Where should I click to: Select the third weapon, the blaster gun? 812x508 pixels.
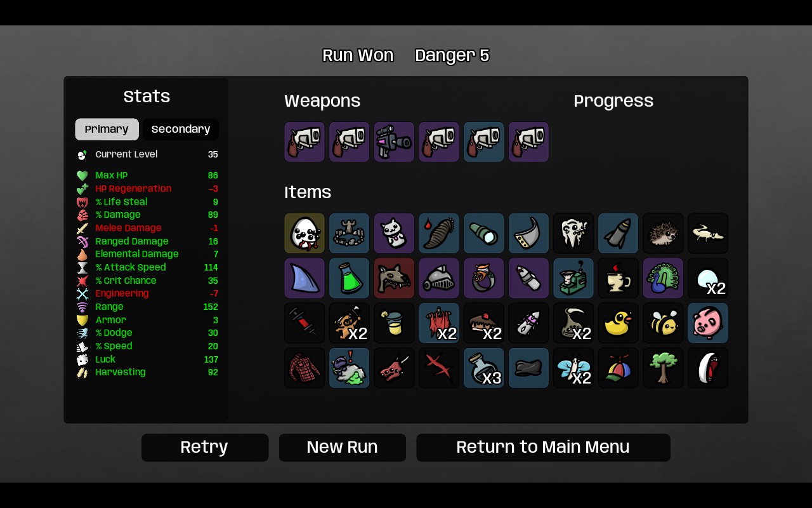click(x=394, y=142)
